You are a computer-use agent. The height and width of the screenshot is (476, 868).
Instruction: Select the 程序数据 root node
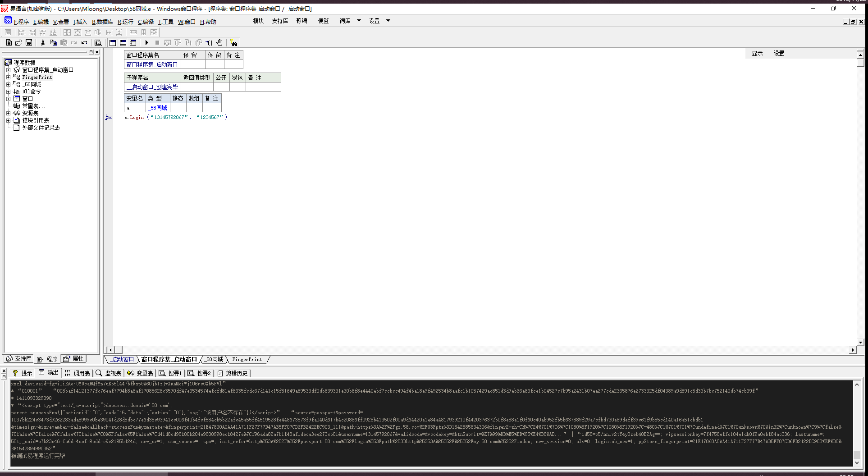click(x=24, y=63)
